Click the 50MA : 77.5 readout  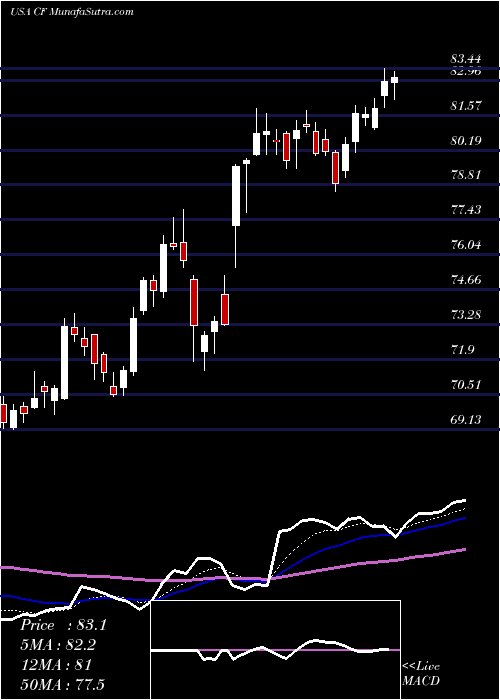(x=62, y=684)
